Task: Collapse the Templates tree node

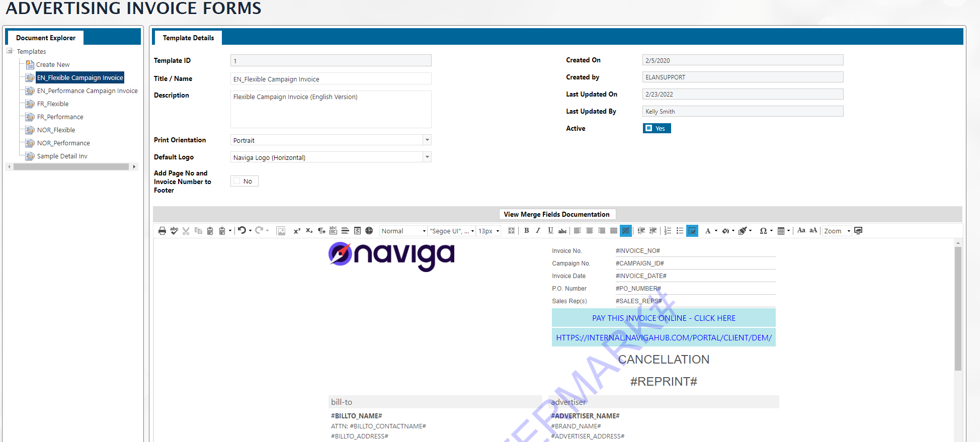Action: pos(10,51)
